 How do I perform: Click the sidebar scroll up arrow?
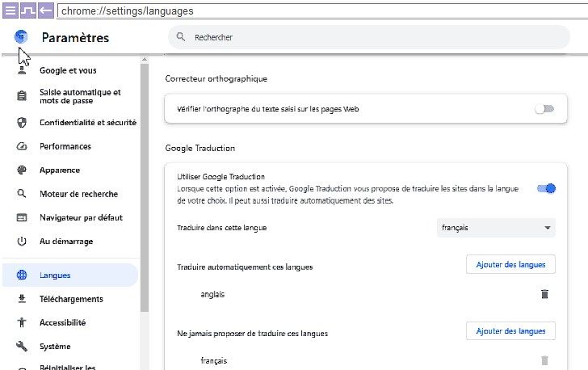coord(145,59)
